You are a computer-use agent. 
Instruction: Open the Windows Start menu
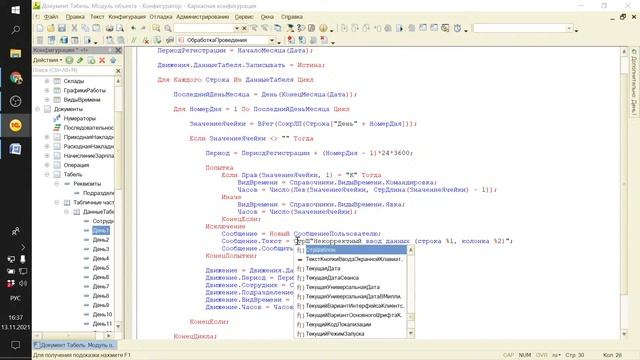pyautogui.click(x=16, y=9)
